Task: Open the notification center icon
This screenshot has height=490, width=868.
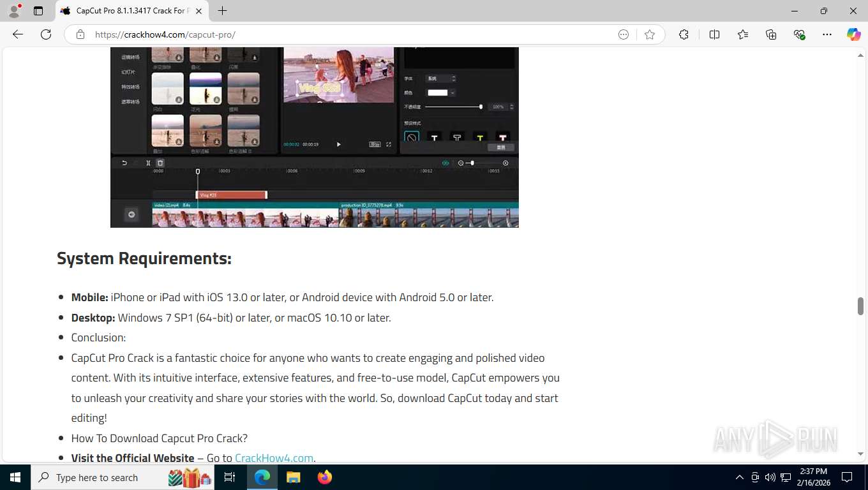Action: (x=847, y=477)
